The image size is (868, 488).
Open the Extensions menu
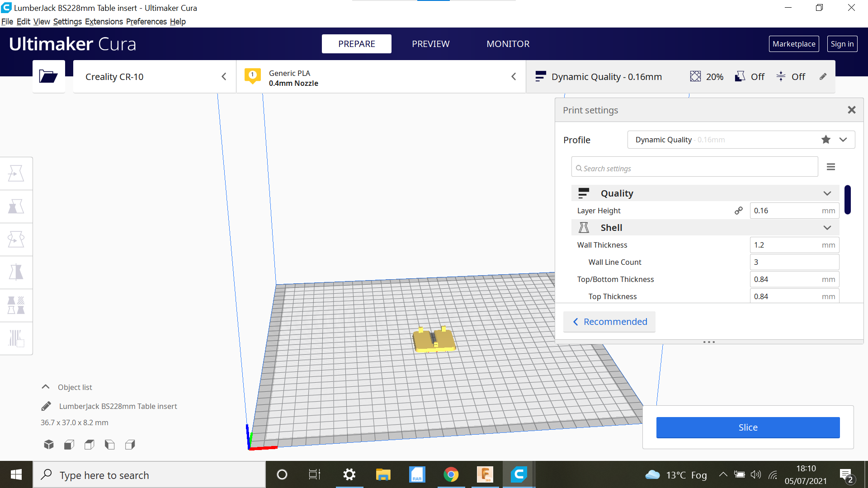[x=104, y=22]
